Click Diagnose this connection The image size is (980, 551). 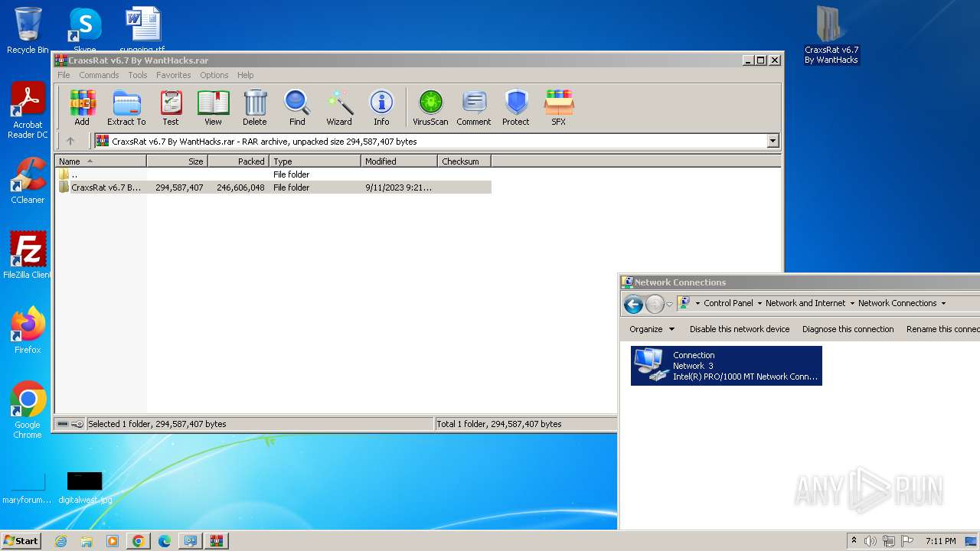tap(848, 329)
